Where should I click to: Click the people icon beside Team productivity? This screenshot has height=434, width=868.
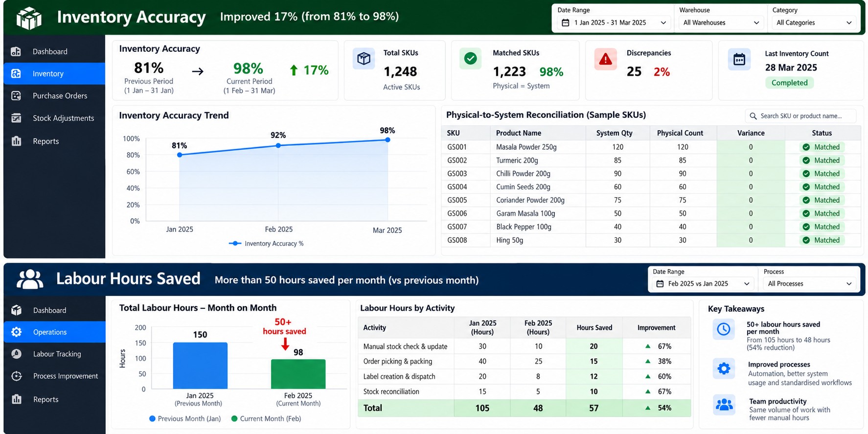(724, 405)
